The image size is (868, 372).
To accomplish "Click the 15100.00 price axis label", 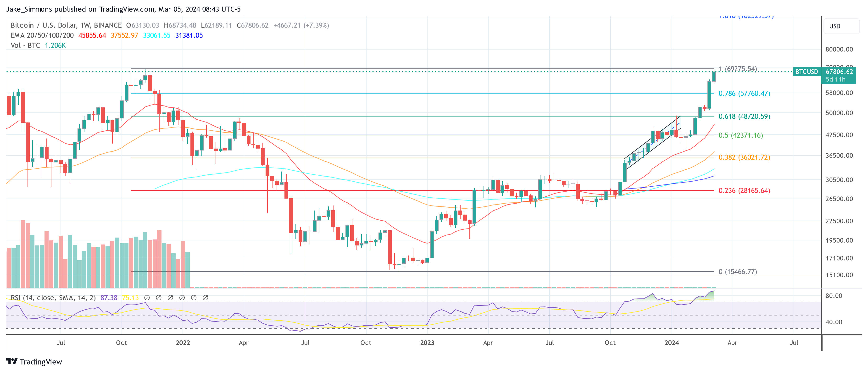I will tap(839, 275).
